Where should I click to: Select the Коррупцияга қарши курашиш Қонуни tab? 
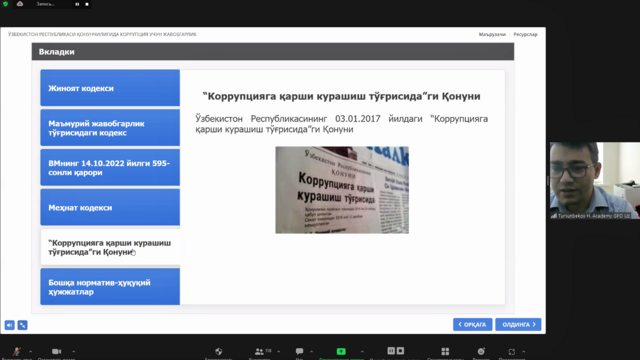point(110,247)
